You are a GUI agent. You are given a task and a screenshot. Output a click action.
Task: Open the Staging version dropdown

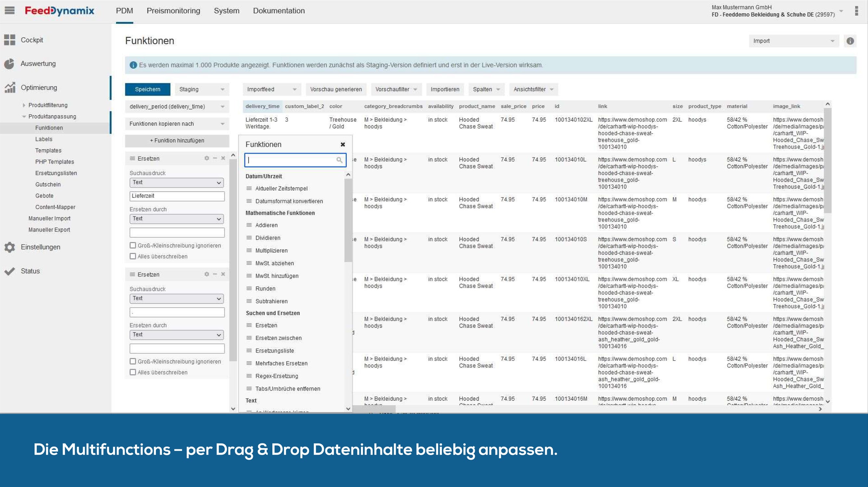click(x=201, y=89)
